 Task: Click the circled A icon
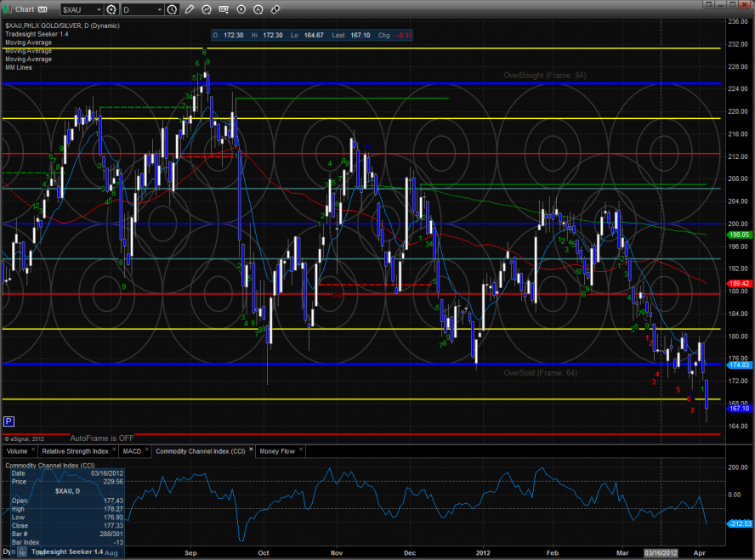click(x=258, y=9)
